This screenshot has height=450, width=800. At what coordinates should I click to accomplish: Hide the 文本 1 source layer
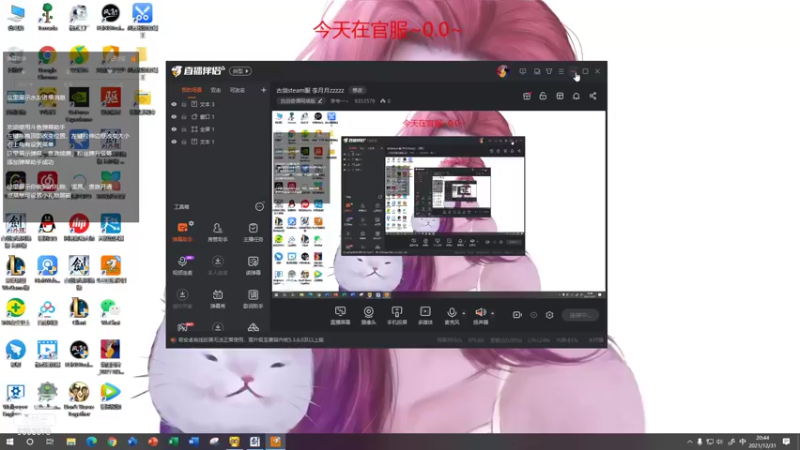174,142
